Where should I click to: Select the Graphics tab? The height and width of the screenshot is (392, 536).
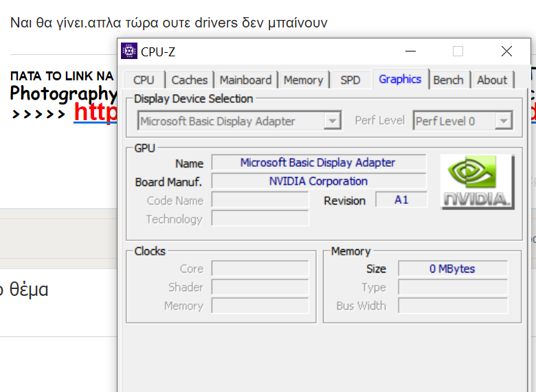pyautogui.click(x=400, y=79)
